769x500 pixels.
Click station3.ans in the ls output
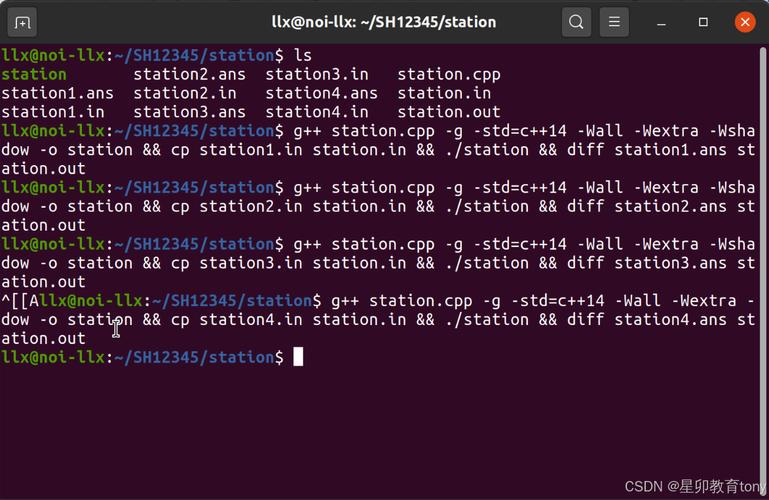coord(189,112)
